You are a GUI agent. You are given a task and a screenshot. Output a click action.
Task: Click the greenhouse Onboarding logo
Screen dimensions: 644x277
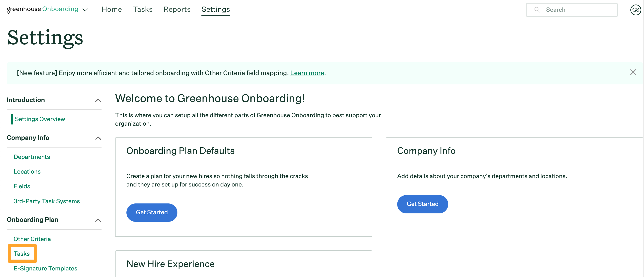click(43, 9)
